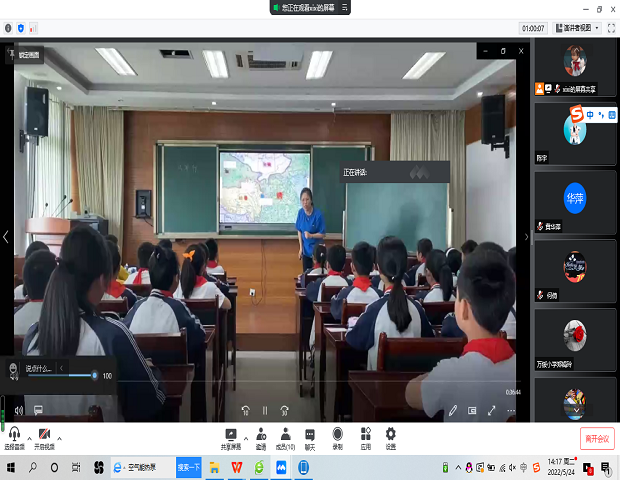Select the blue 华萍 avatar participant tile
620x480 pixels.
(x=575, y=202)
